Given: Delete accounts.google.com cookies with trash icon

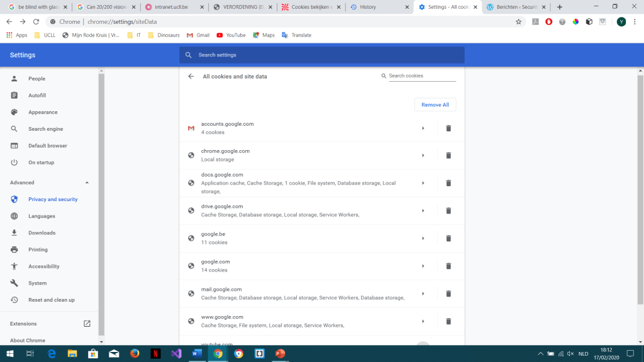Looking at the screenshot, I should [448, 128].
